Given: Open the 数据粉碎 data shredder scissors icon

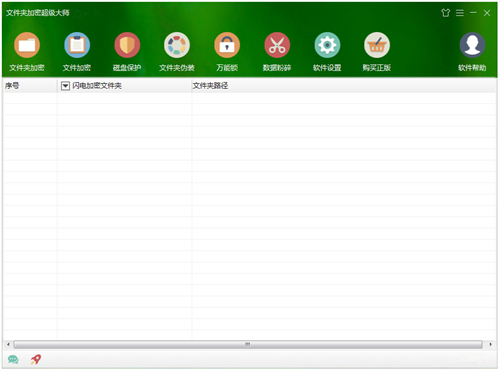Looking at the screenshot, I should [277, 45].
